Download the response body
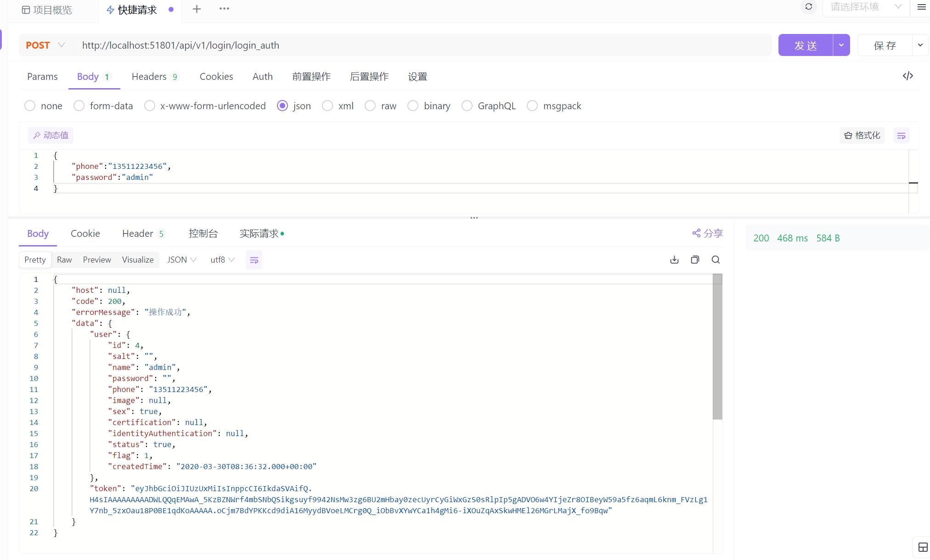 coord(674,260)
